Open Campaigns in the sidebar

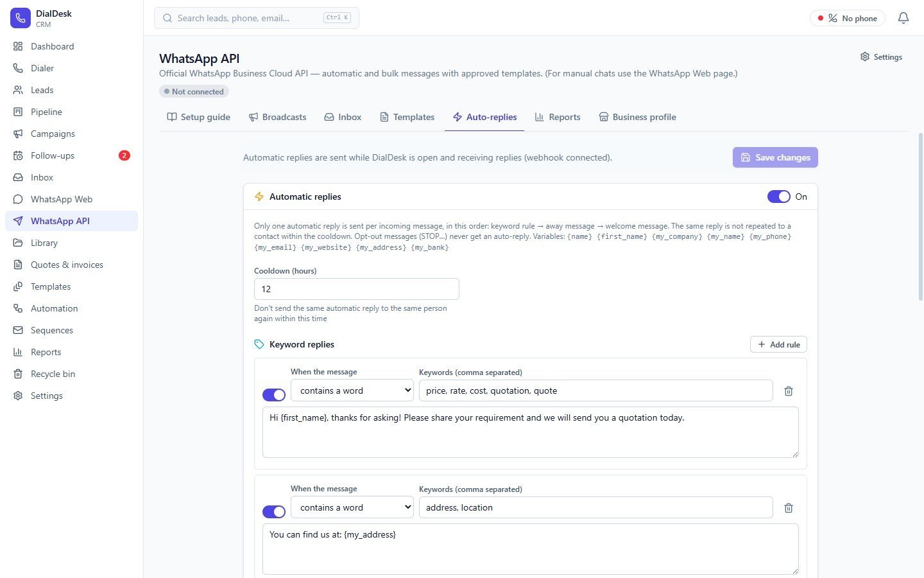pos(71,134)
